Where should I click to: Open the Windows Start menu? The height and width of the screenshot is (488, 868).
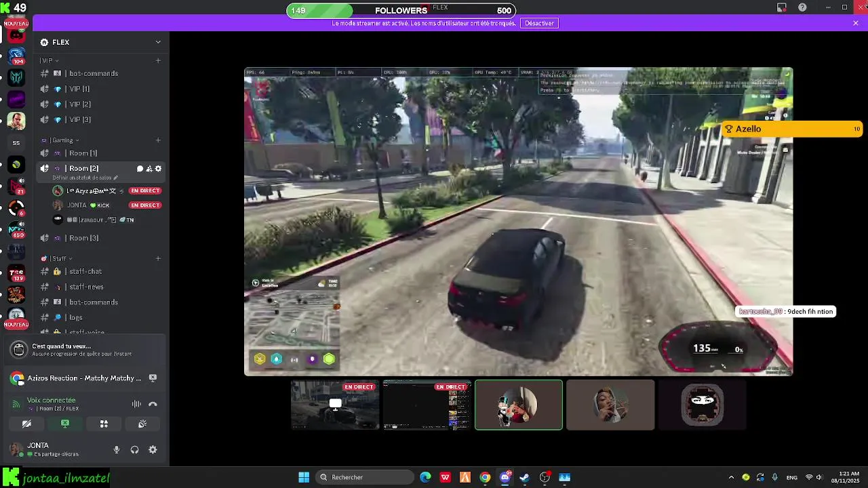(x=304, y=477)
